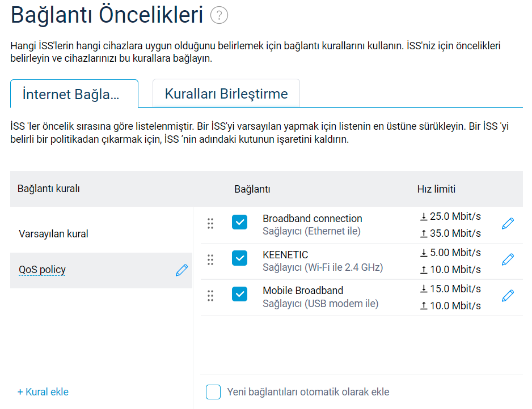Switch to Kuralları Birleştirme tab
Image resolution: width=532 pixels, height=409 pixels.
point(226,93)
